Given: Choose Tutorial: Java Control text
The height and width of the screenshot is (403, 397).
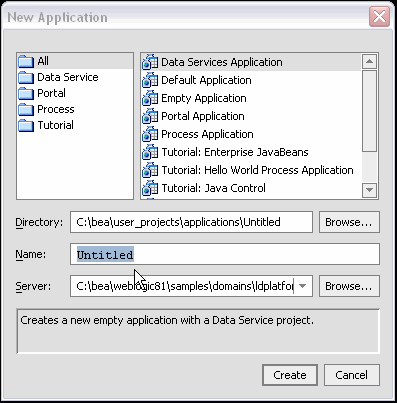Looking at the screenshot, I should coord(213,188).
